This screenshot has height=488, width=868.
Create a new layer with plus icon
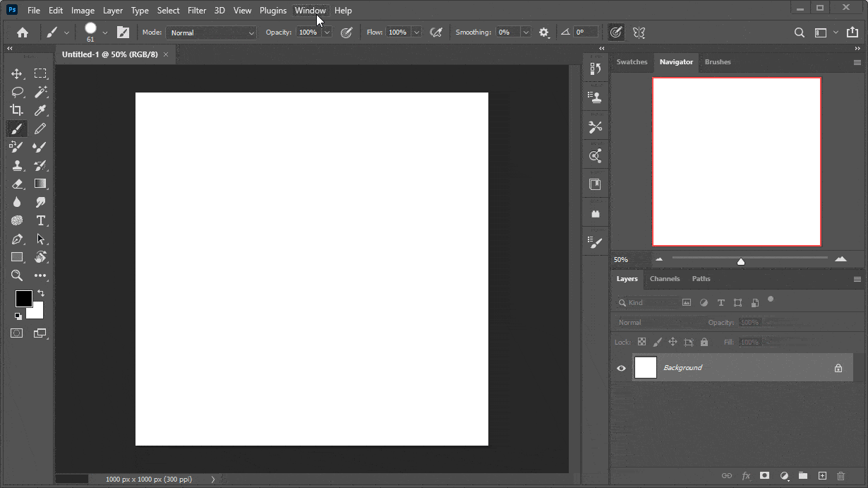click(x=822, y=476)
